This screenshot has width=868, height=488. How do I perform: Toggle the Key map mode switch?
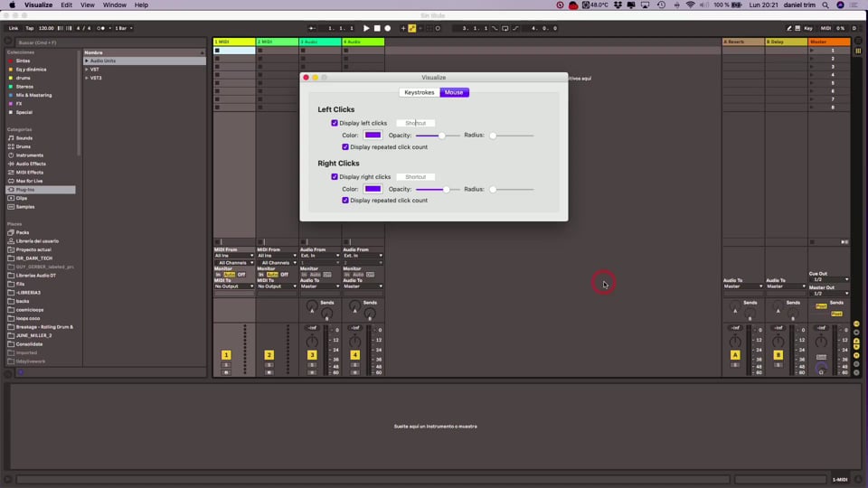808,28
